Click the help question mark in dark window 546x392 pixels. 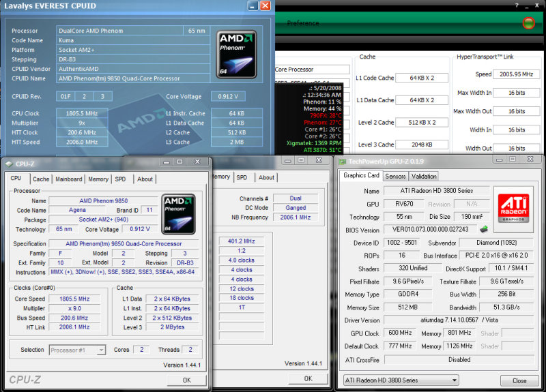pyautogui.click(x=517, y=5)
